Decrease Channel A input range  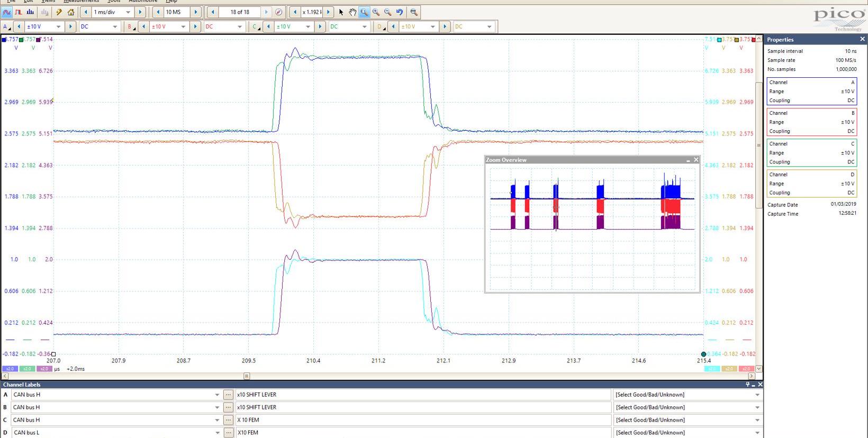(19, 26)
